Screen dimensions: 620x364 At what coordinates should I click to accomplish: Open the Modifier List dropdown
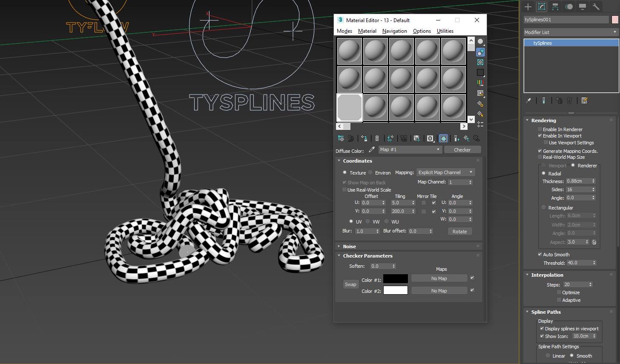coord(571,32)
